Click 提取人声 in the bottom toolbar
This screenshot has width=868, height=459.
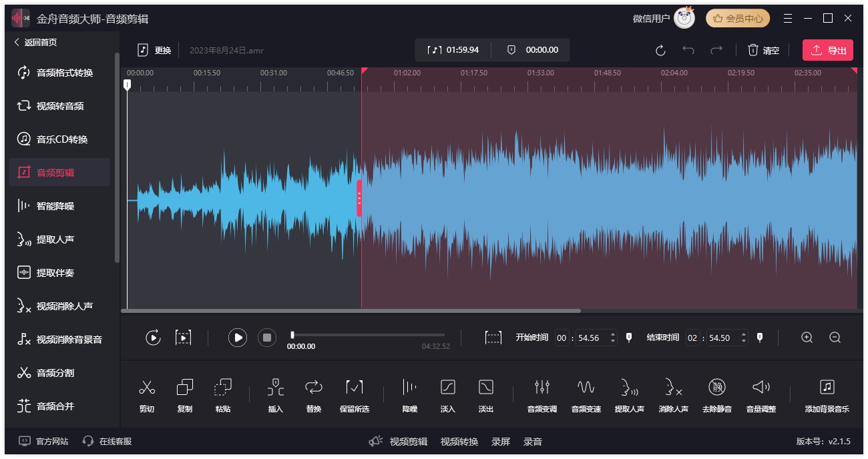(x=630, y=396)
